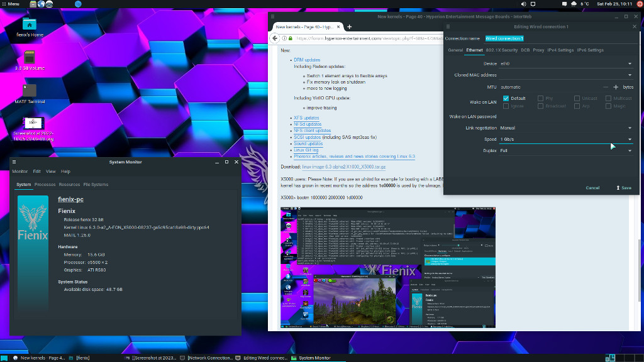Close the New kernels browser tab

pos(338,26)
